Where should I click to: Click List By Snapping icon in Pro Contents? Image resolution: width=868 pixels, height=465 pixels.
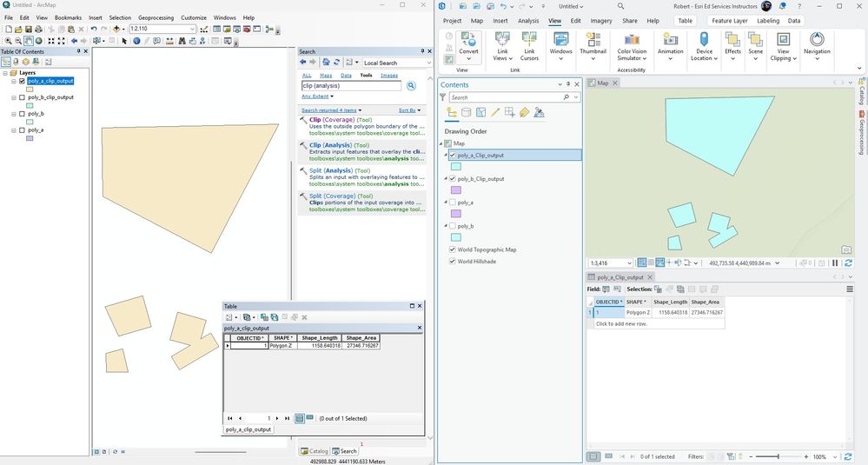click(509, 112)
